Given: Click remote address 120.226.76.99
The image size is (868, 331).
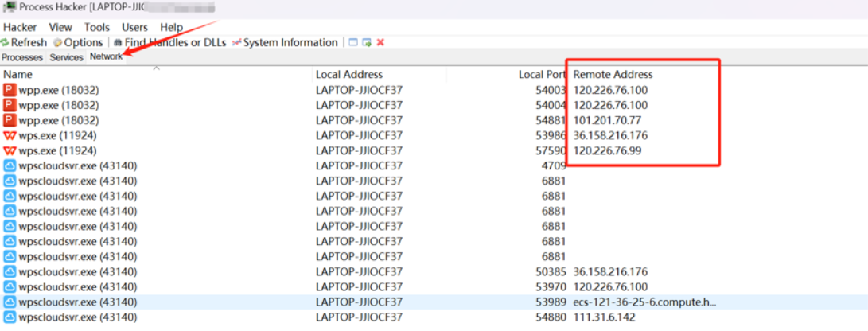Looking at the screenshot, I should tap(607, 150).
